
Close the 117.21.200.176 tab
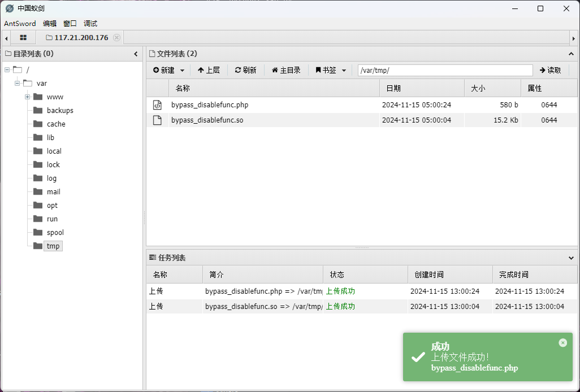tap(116, 38)
